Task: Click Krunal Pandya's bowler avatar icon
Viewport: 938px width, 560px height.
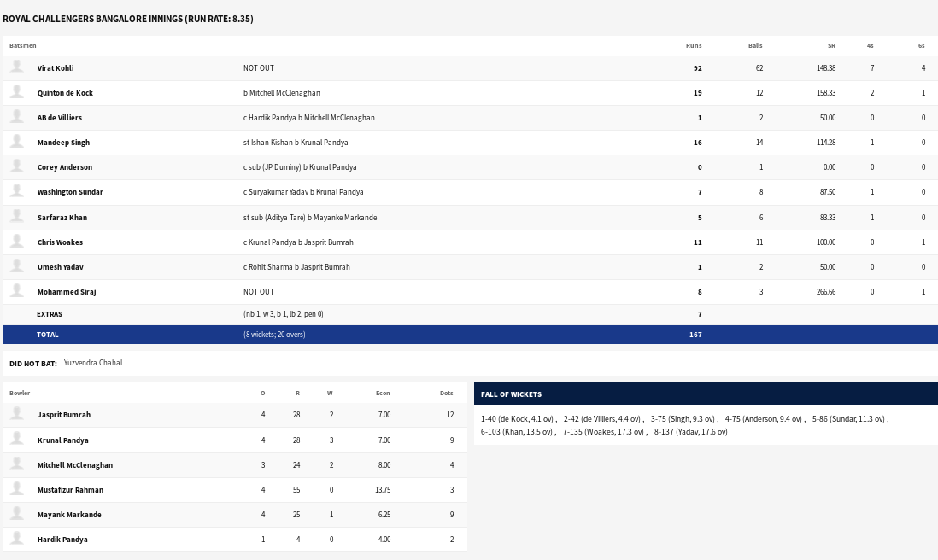Action: pos(17,440)
